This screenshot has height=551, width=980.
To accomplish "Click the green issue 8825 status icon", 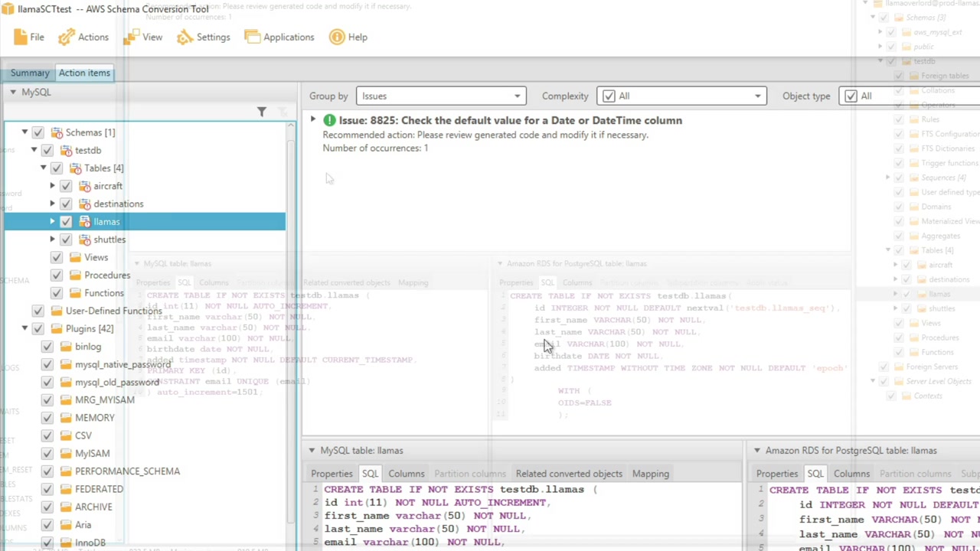I will coord(329,120).
